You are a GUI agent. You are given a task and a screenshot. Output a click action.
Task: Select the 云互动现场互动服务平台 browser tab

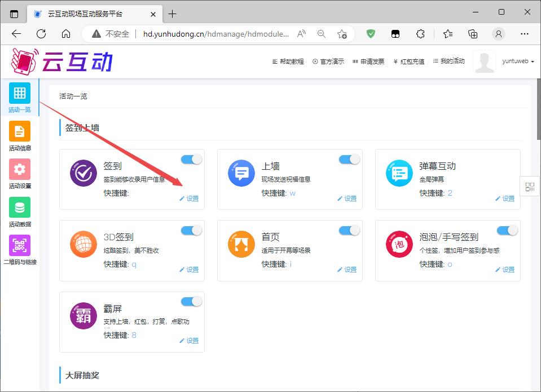(x=95, y=14)
